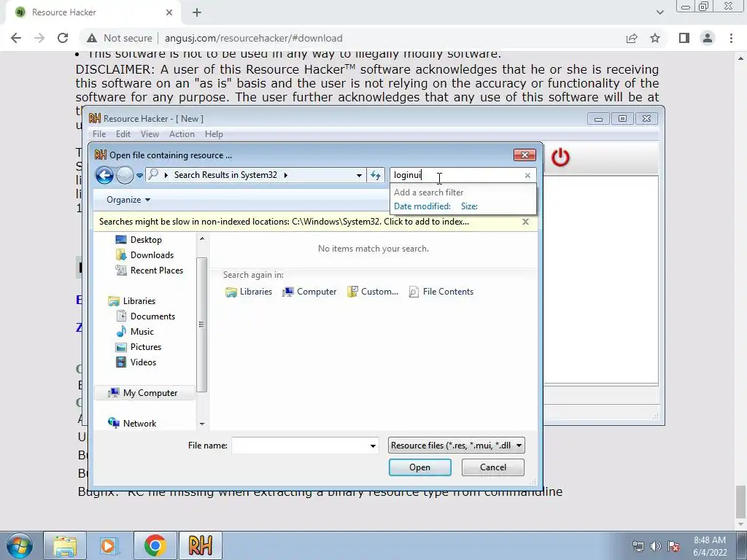Screen dimensions: 747x560
Task: Select Libraries in navigation pane
Action: [x=131, y=301]
